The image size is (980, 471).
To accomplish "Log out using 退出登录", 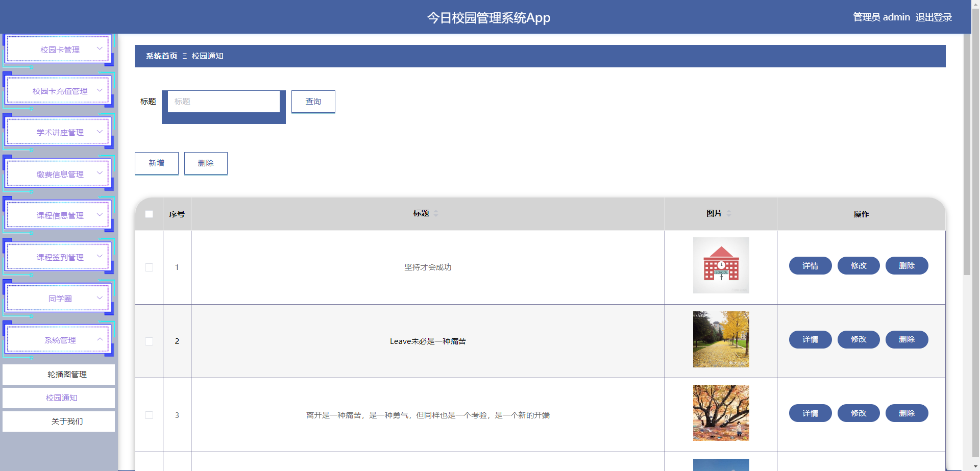I will (934, 17).
